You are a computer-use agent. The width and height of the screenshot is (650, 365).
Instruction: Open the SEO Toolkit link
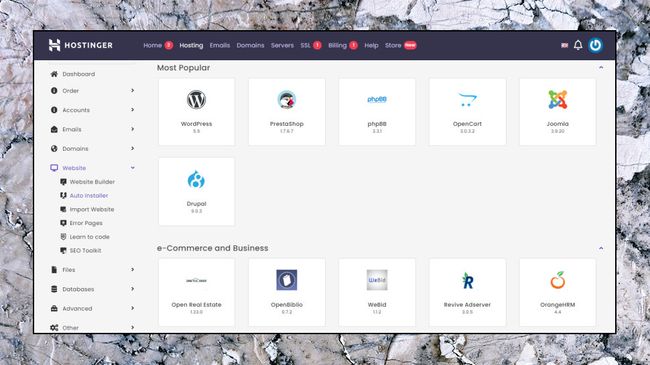click(x=85, y=250)
